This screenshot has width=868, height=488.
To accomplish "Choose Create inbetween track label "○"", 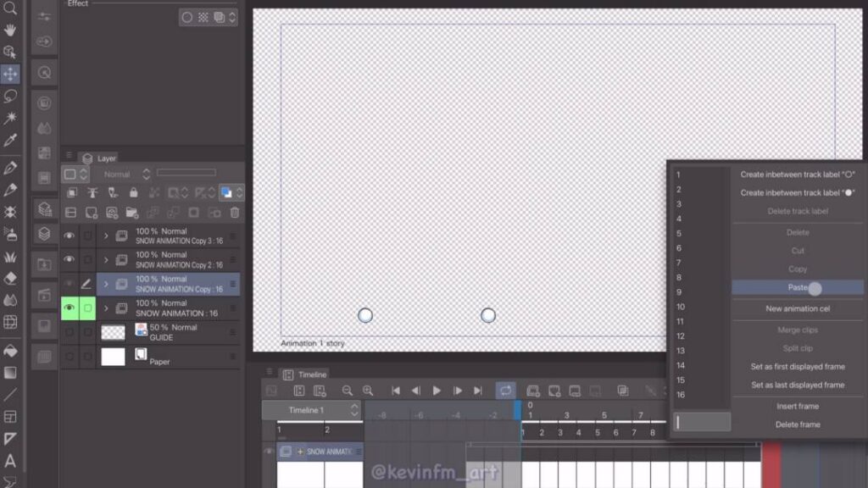I will pos(798,175).
